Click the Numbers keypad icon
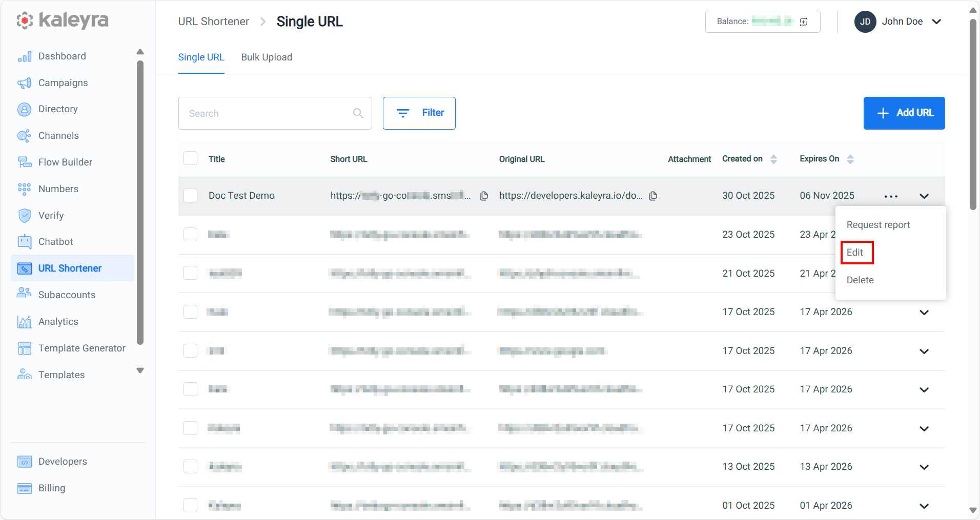980x520 pixels. point(25,189)
